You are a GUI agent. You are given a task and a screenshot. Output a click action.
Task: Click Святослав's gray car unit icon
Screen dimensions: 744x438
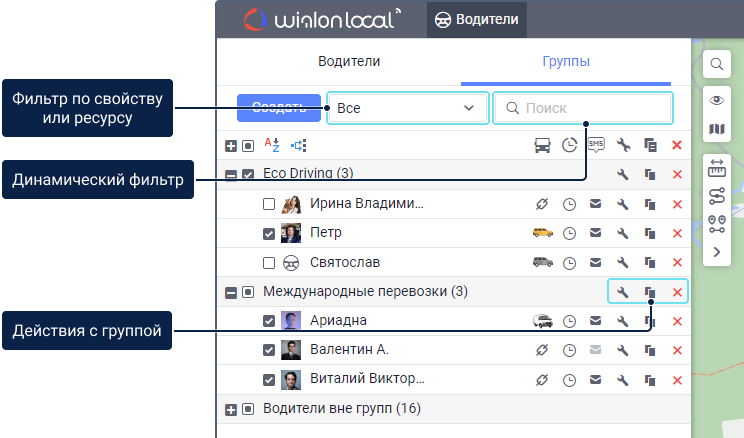[x=543, y=262]
